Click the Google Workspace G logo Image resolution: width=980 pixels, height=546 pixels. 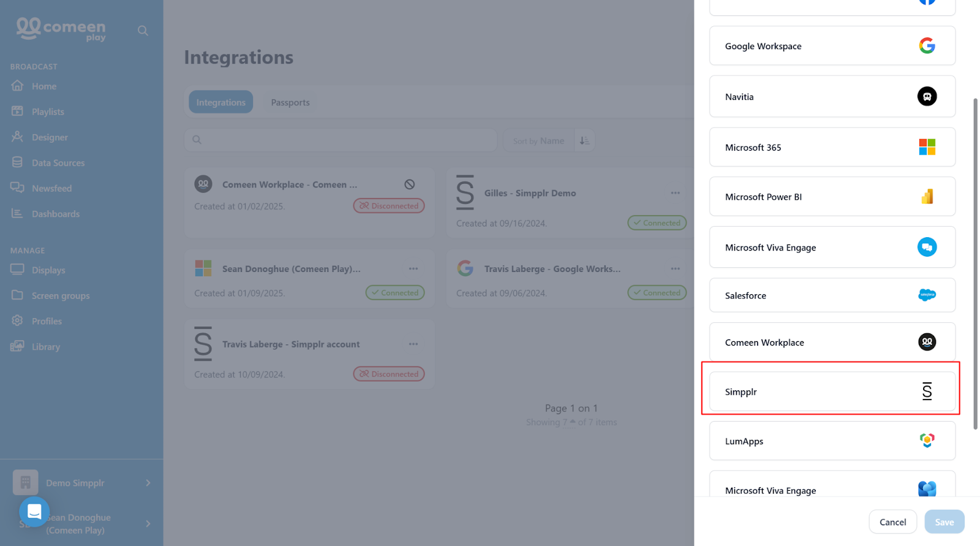(927, 45)
